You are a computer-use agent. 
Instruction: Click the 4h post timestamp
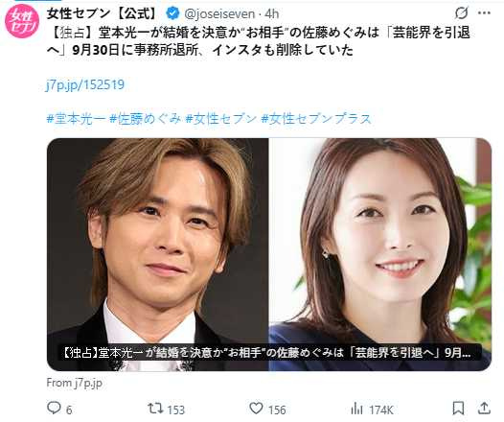(271, 13)
